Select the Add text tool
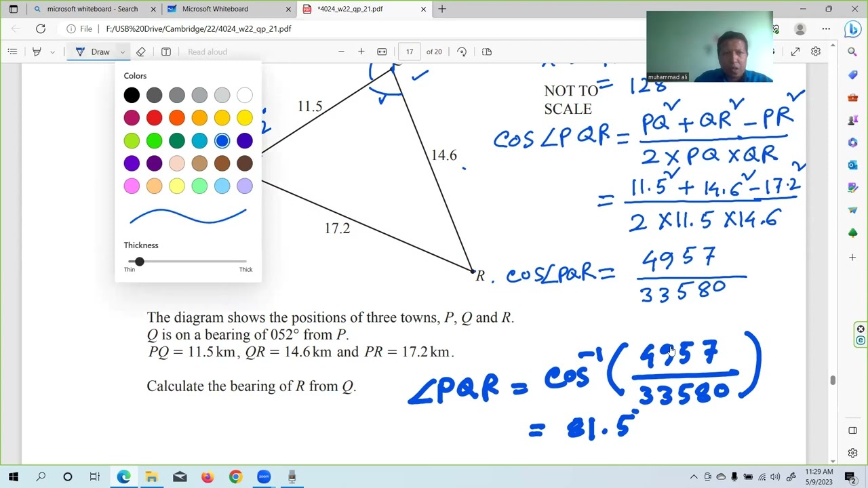This screenshot has width=868, height=488. coord(166,52)
